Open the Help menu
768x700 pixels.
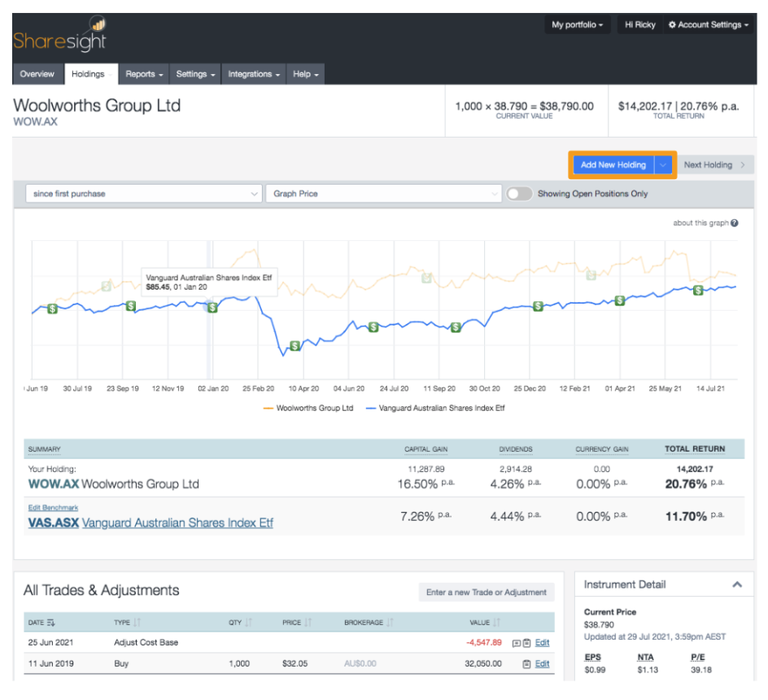(x=306, y=74)
